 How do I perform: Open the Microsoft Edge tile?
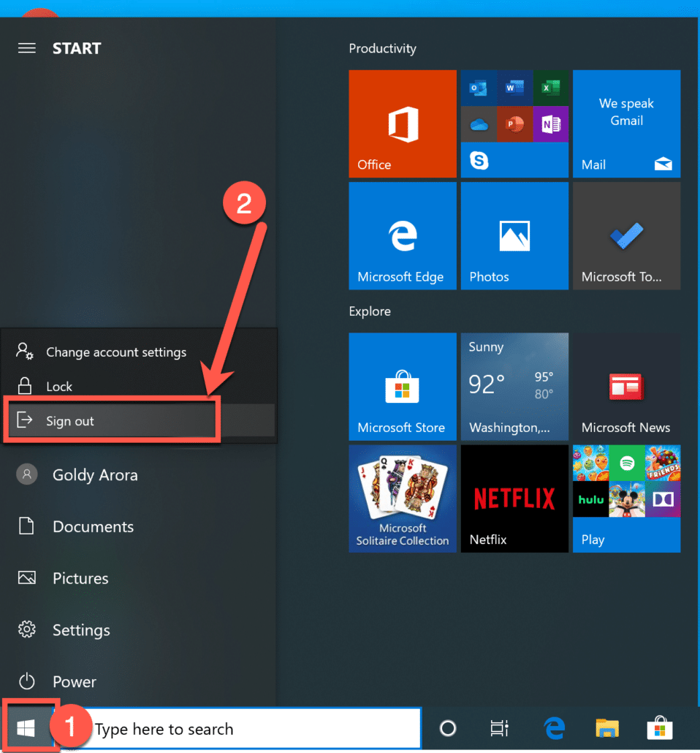tap(403, 236)
